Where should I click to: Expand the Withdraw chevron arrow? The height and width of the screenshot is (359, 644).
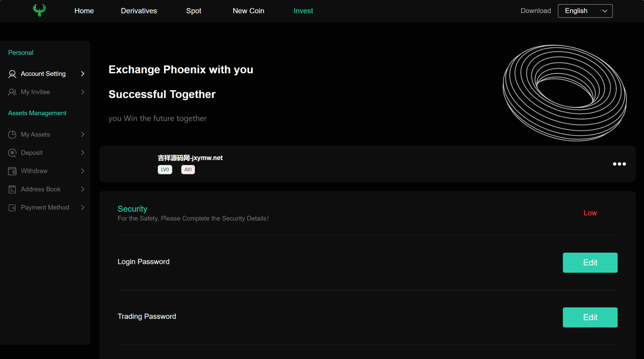pos(83,171)
